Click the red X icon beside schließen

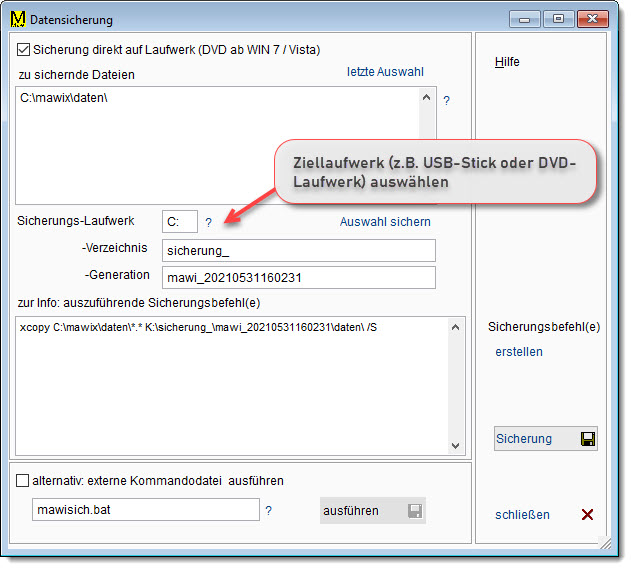coord(587,515)
